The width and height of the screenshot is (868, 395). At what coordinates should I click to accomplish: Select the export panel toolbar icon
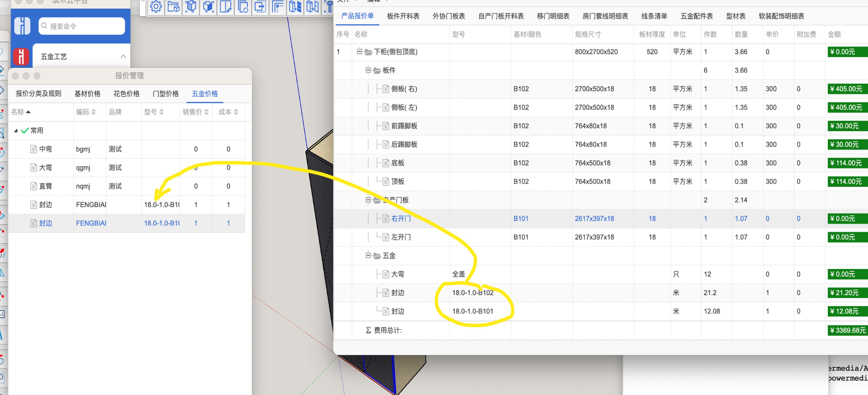coord(261,7)
